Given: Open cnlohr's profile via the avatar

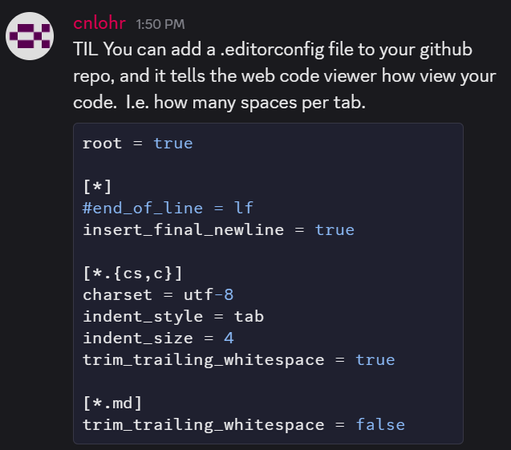Looking at the screenshot, I should coord(30,36).
